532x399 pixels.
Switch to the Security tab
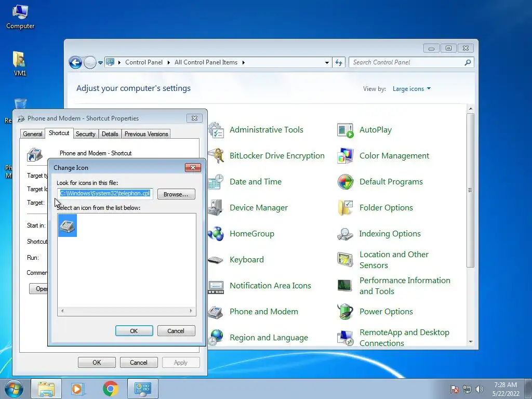[x=86, y=134]
